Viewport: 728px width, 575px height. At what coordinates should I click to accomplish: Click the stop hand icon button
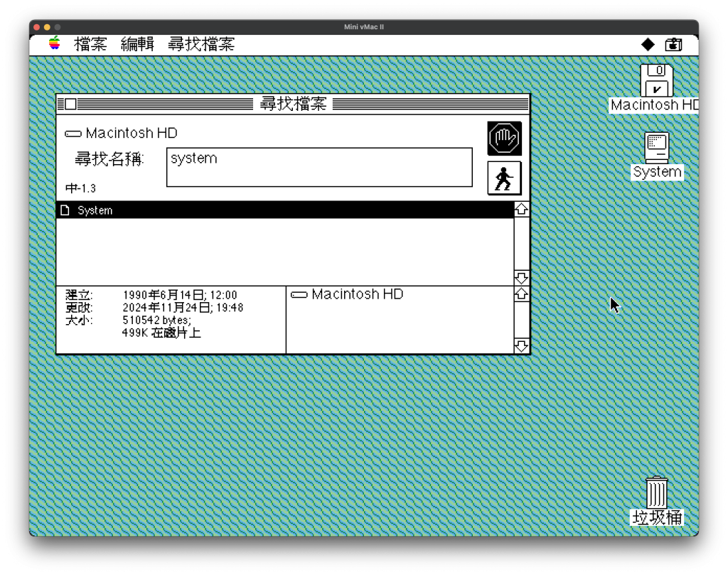click(504, 139)
